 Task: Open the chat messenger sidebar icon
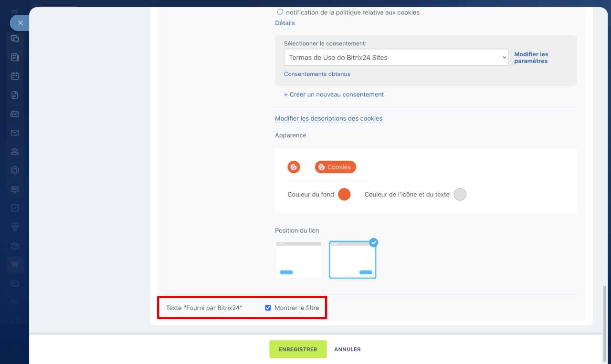[x=15, y=39]
